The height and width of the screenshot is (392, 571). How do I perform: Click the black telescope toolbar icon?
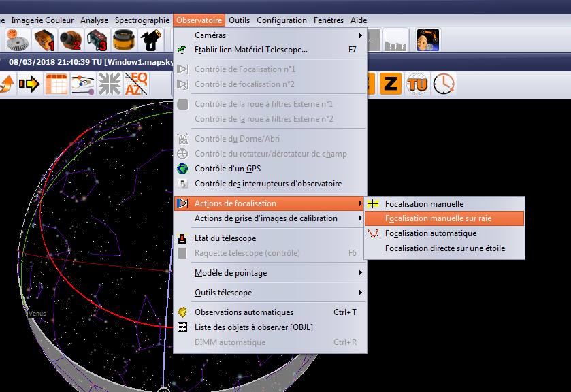coord(151,40)
